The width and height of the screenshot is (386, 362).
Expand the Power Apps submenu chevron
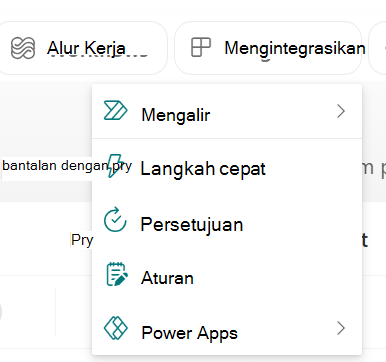coord(341,328)
